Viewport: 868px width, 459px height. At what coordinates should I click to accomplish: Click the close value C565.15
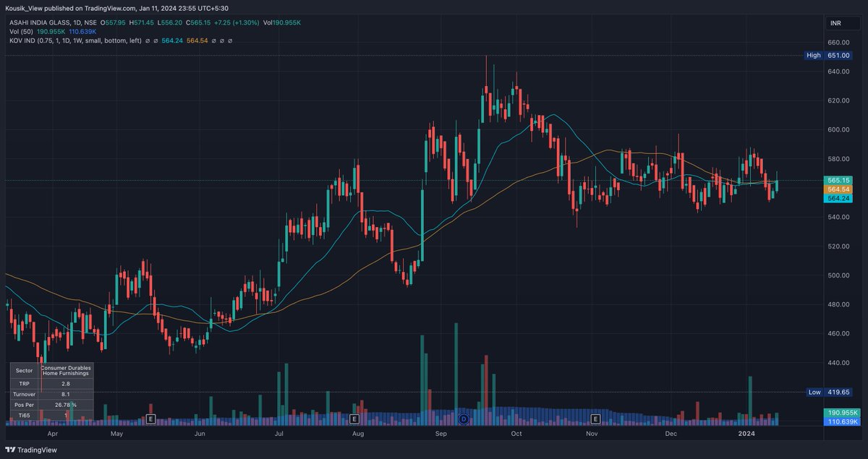click(197, 22)
